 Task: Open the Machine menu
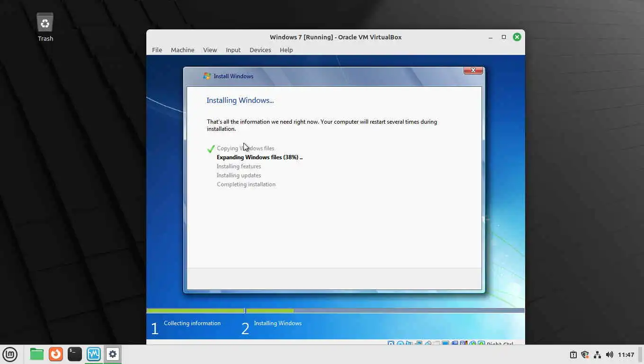pos(182,50)
